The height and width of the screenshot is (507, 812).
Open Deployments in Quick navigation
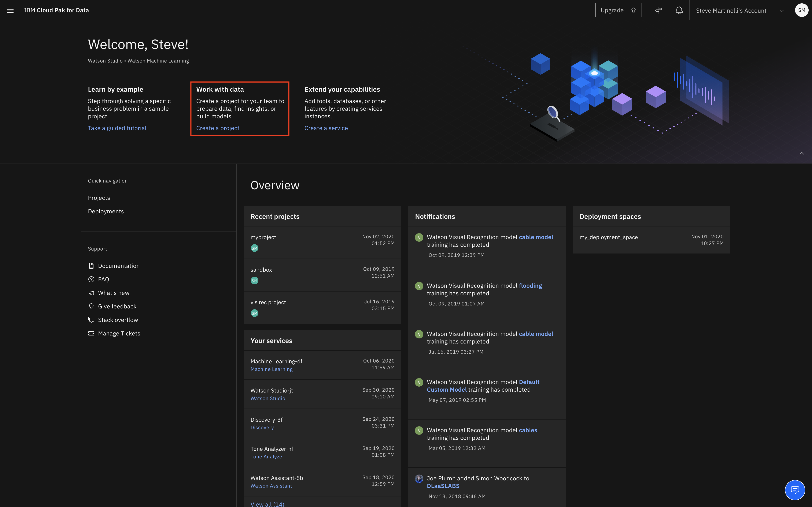(106, 211)
